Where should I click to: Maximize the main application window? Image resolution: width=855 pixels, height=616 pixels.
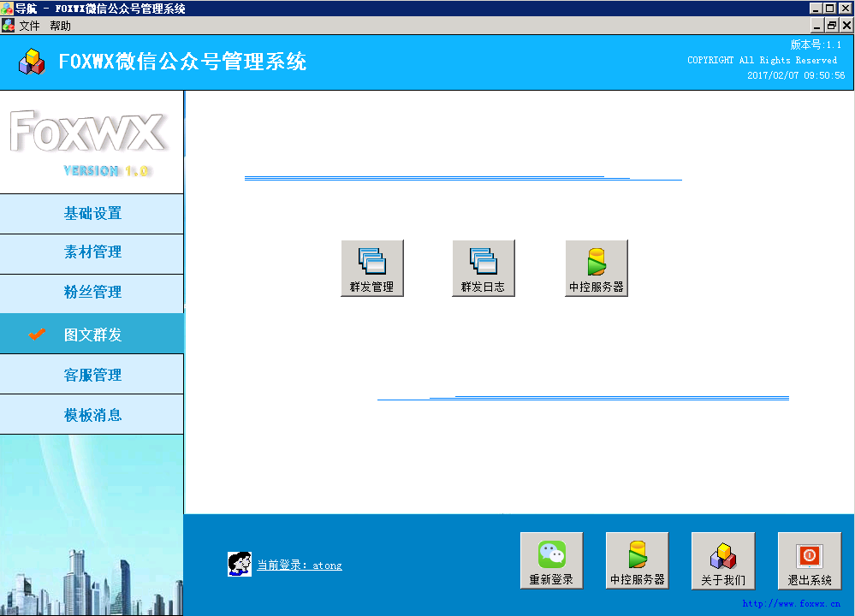[830, 9]
